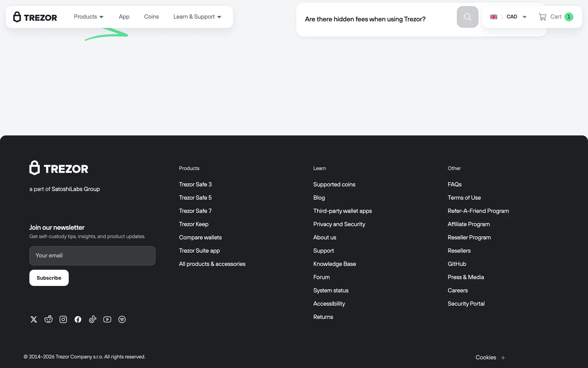Open the Press & Media link
The width and height of the screenshot is (588, 368).
(x=466, y=277)
